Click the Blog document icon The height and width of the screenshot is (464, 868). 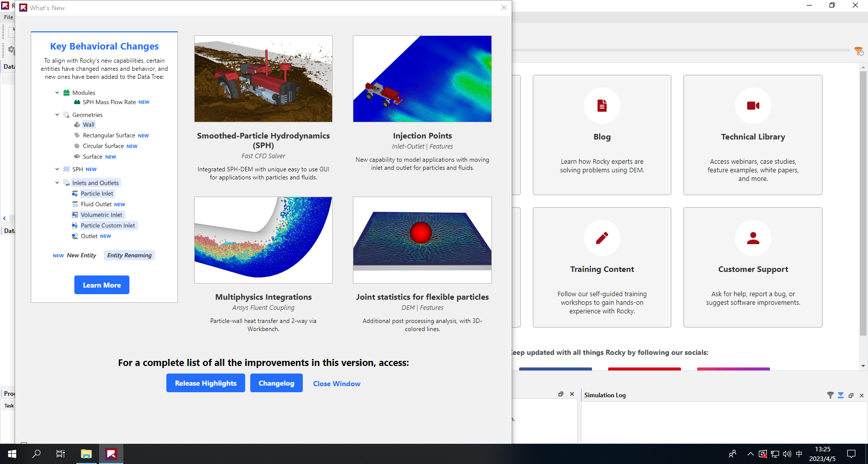[x=602, y=106]
